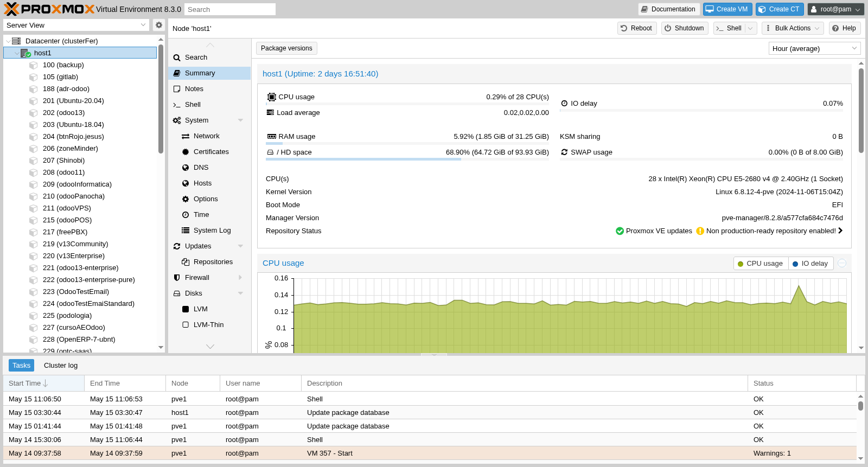Click the Options gear icon
This screenshot has height=467, width=868.
click(186, 199)
